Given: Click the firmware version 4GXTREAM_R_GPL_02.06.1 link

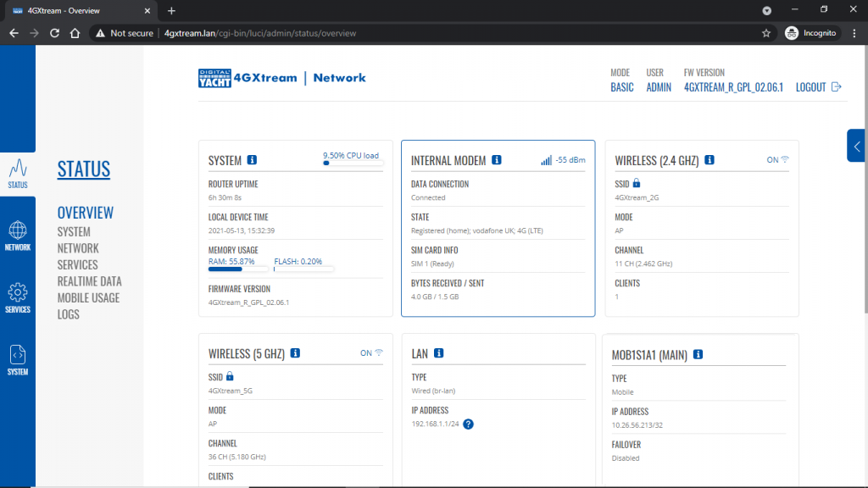Looking at the screenshot, I should click(733, 87).
